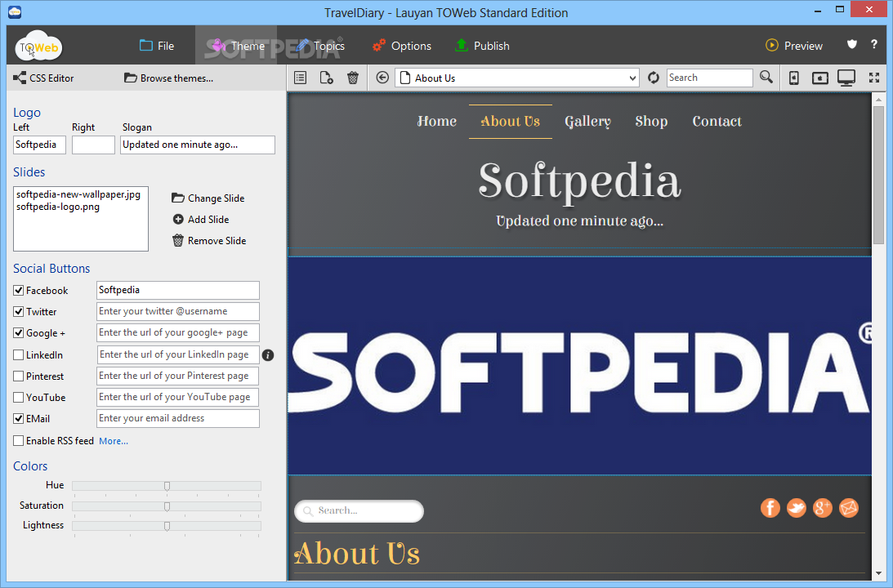
Task: Click the preview vertical scrollbar thumb
Action: click(877, 175)
